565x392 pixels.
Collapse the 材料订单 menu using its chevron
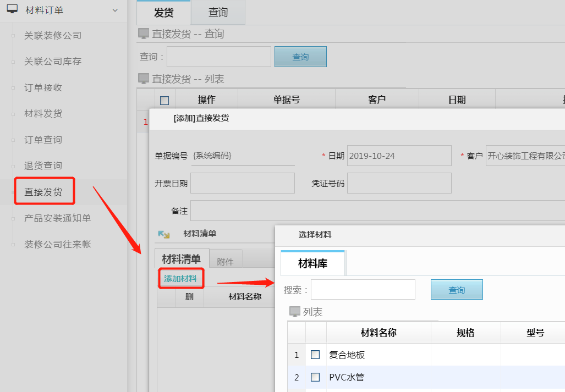(114, 10)
